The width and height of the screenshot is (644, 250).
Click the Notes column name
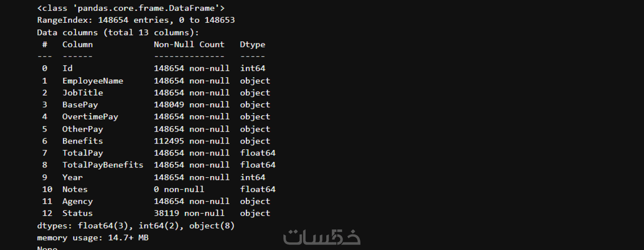75,189
